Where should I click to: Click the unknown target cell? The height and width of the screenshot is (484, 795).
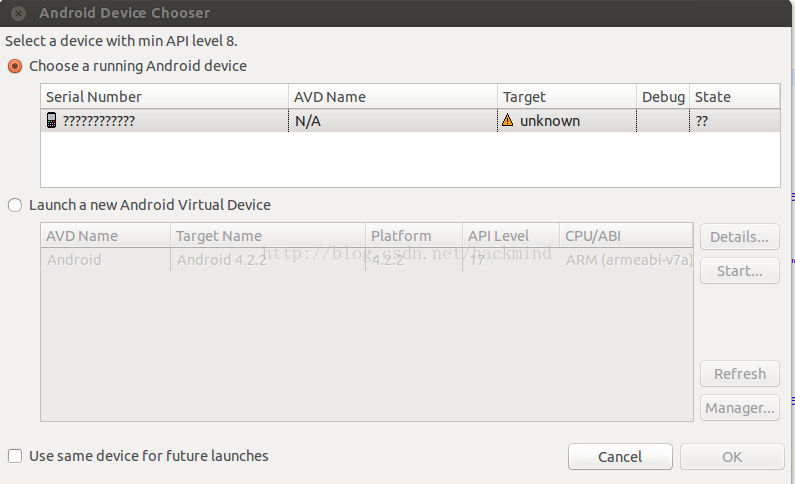(x=567, y=121)
